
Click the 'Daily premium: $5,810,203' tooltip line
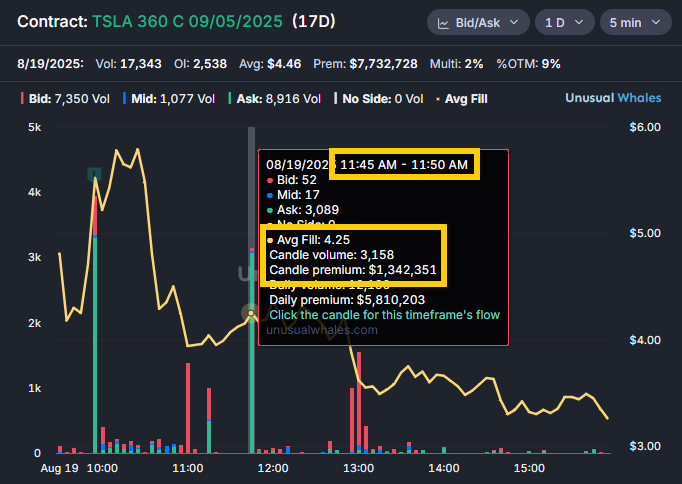tap(347, 300)
